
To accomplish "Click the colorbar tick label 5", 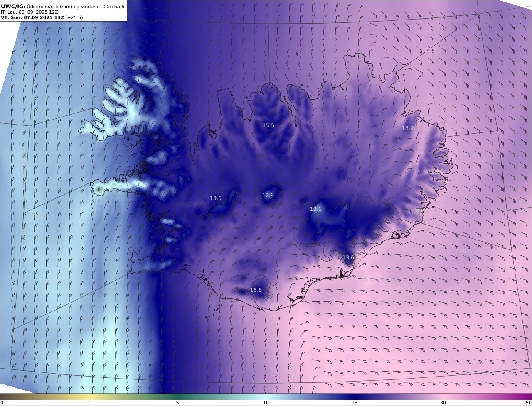I will pos(177,403).
